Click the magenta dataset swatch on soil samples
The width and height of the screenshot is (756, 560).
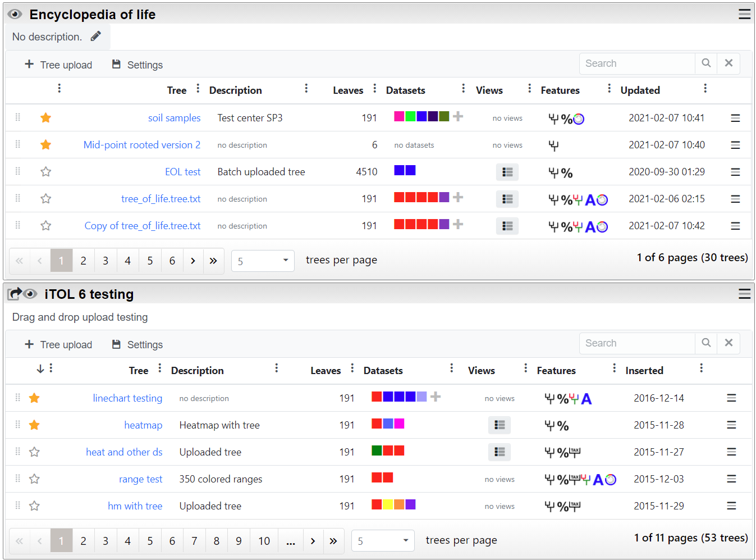[399, 116]
